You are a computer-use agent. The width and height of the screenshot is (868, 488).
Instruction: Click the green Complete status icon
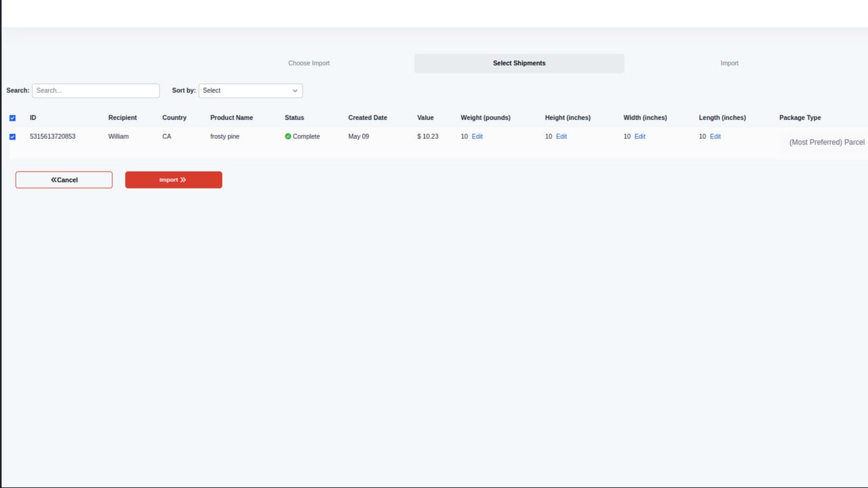coord(288,136)
